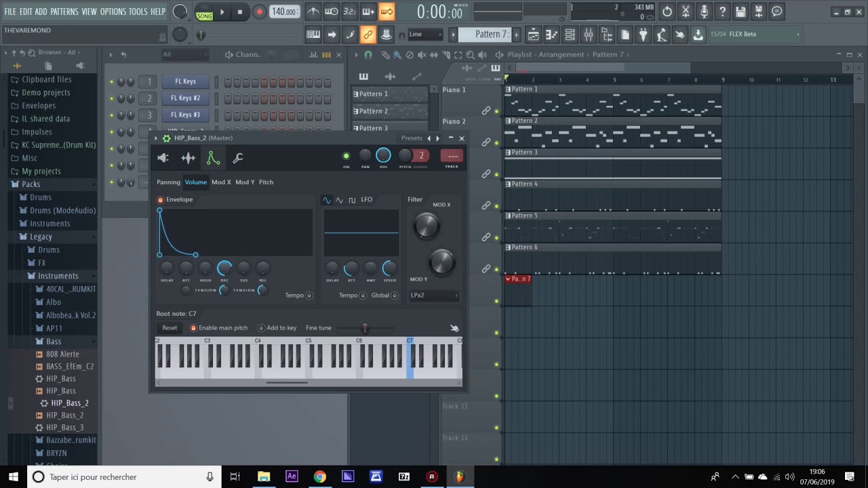Open the Browser/plugin picker view icon
Viewport: 868px width, 488px height.
(607, 35)
